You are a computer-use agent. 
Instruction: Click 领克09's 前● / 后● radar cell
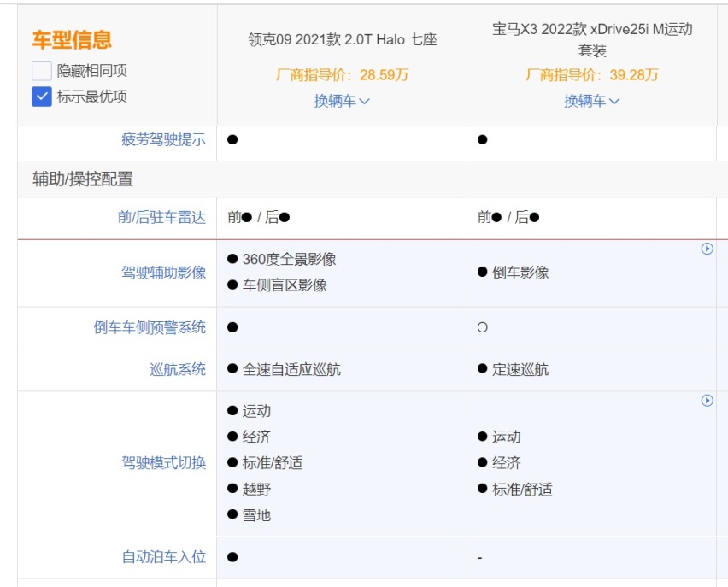click(259, 217)
